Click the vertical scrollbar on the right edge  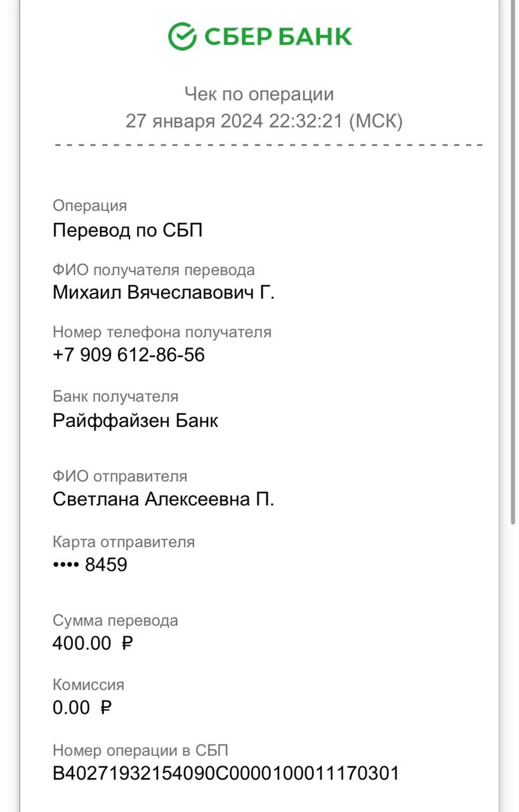[513, 261]
